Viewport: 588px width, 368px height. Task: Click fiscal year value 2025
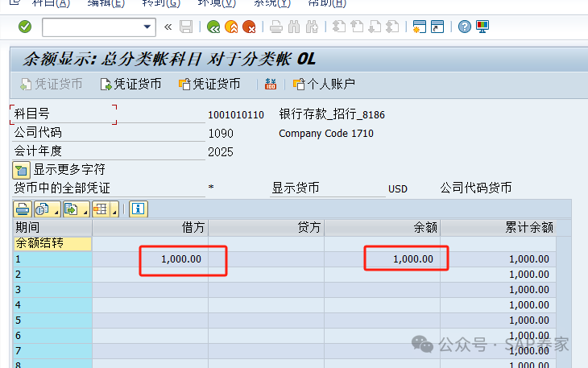[x=221, y=151]
